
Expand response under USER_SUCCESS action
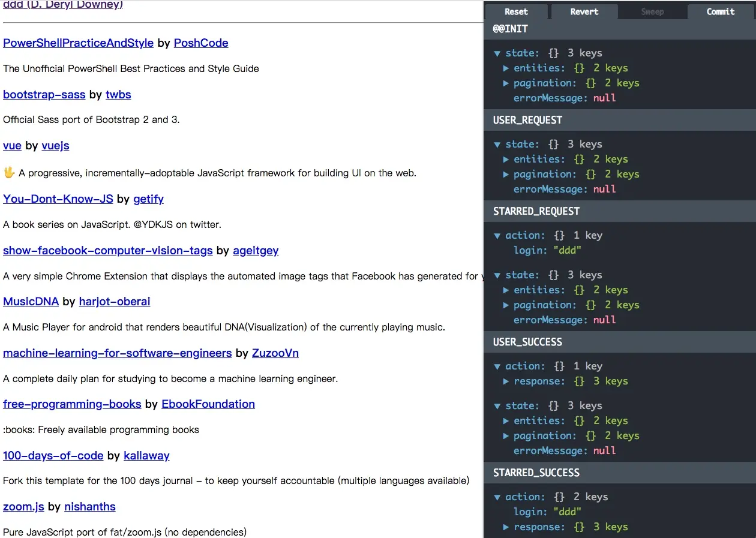pos(506,381)
